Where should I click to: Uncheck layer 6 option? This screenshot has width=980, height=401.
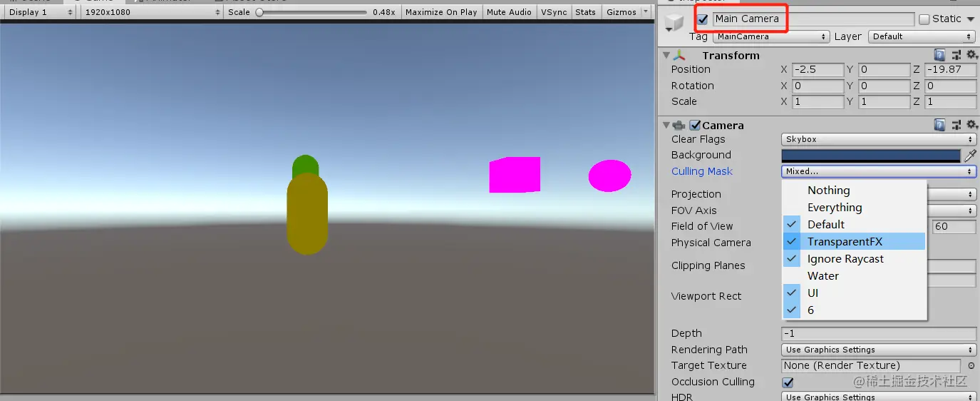[854, 310]
